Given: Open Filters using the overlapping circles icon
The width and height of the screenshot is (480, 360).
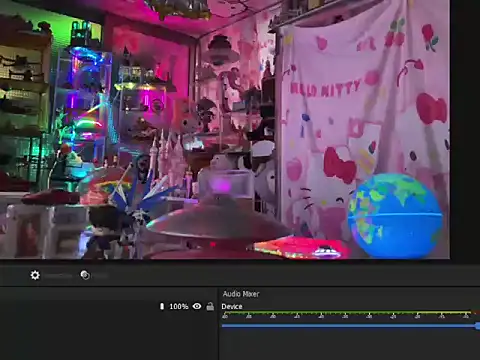Looking at the screenshot, I should pyautogui.click(x=85, y=275).
